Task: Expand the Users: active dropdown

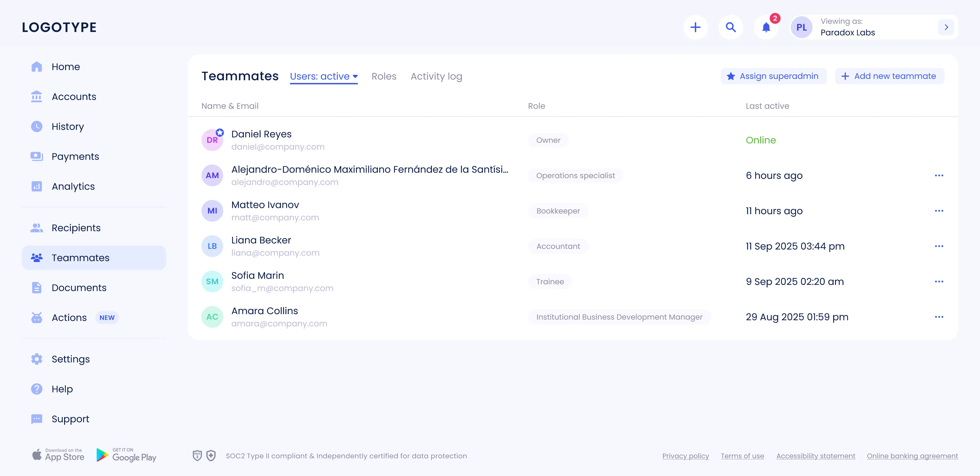Action: (x=324, y=77)
